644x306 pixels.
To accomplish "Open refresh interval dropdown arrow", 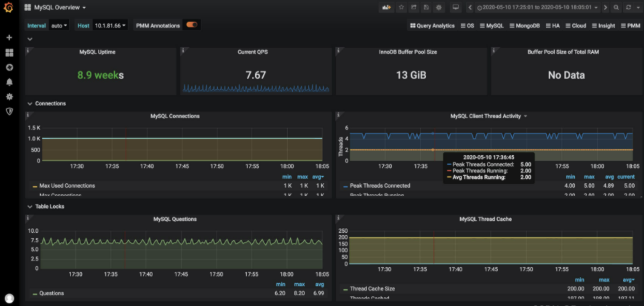I will point(637,7).
